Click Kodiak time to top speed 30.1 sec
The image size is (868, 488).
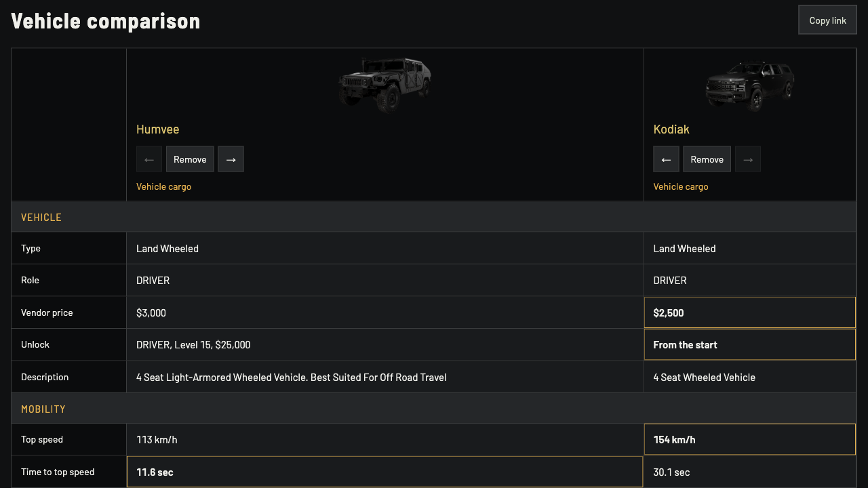(x=671, y=472)
